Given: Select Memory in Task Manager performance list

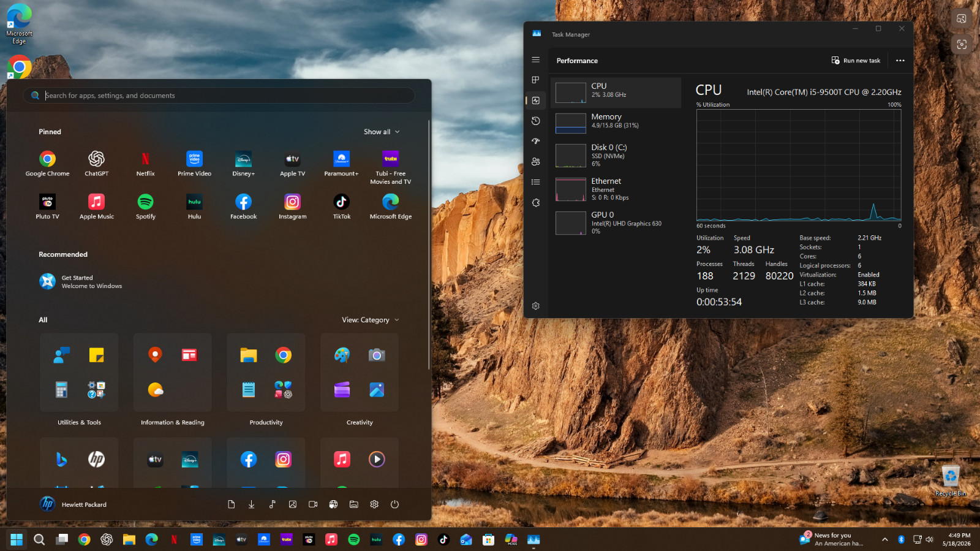Looking at the screenshot, I should tap(616, 123).
